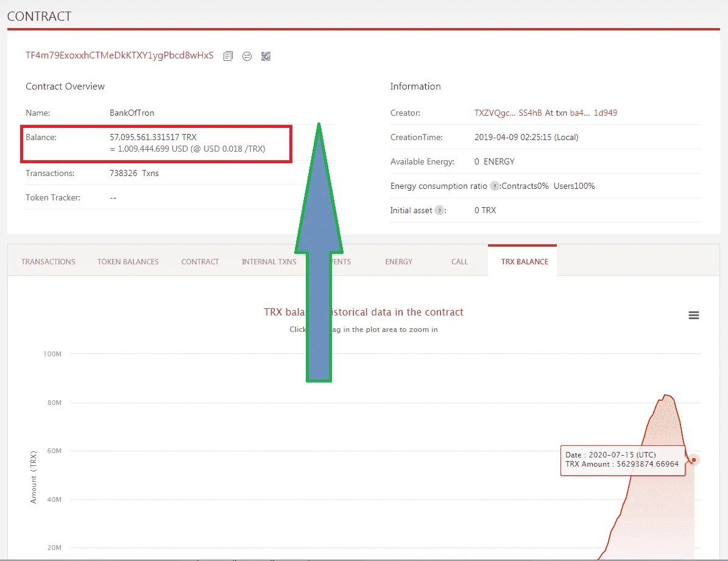The height and width of the screenshot is (561, 728).
Task: Click the 0 ENERGY value
Action: coord(495,161)
